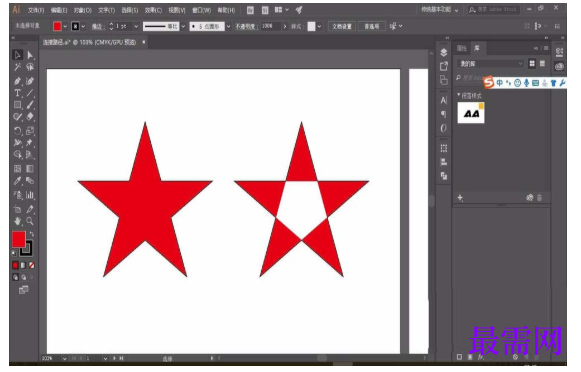Viewport: 581px width, 372px height.
Task: Open the 选择(S) menu
Action: (130, 10)
